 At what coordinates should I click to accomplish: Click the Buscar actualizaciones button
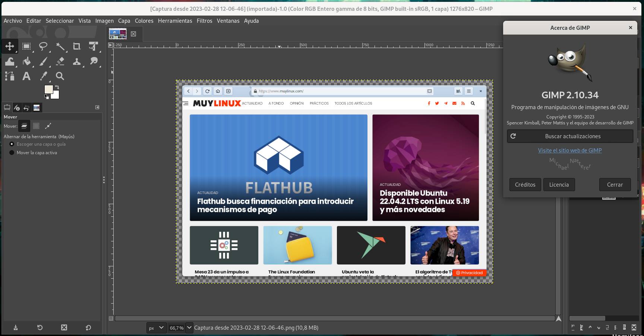pyautogui.click(x=570, y=136)
